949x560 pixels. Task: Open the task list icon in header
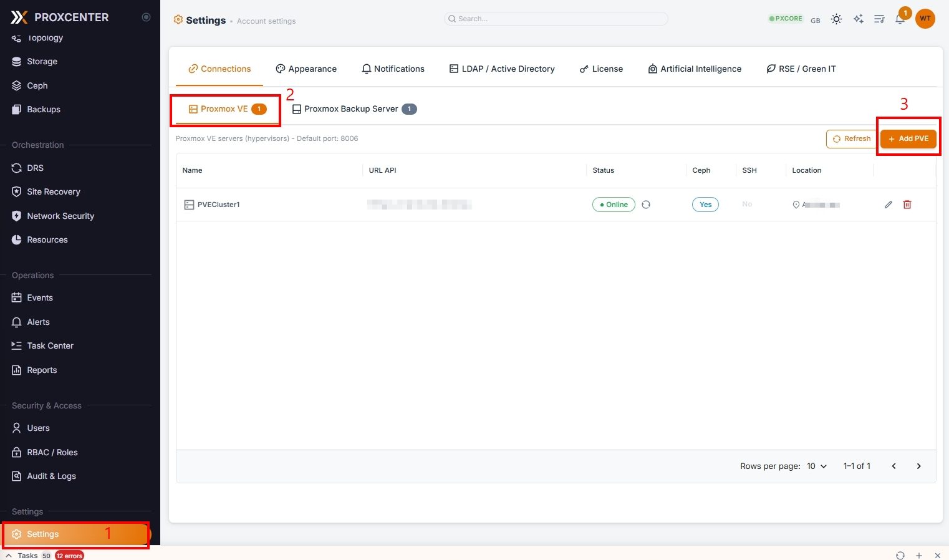[879, 19]
